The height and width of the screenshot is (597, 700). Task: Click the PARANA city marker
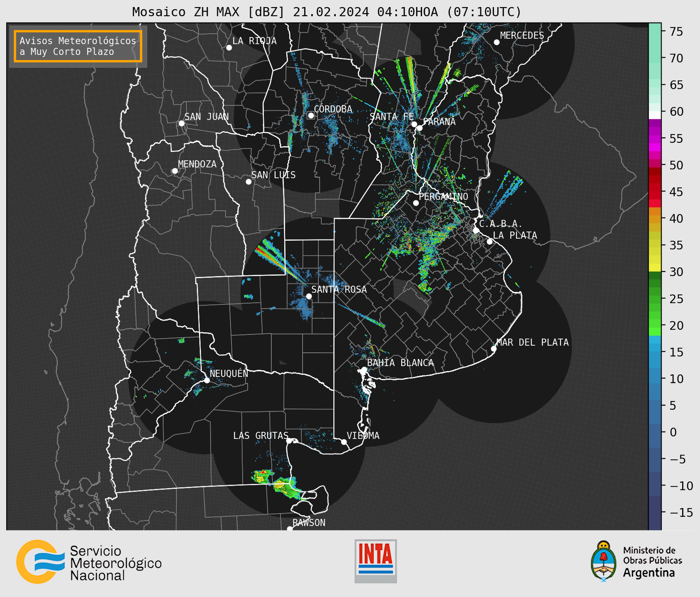pos(420,128)
